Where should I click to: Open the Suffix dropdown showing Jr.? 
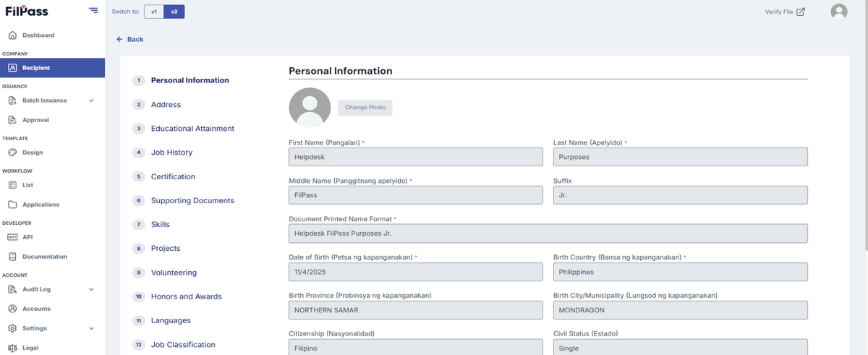click(x=681, y=195)
